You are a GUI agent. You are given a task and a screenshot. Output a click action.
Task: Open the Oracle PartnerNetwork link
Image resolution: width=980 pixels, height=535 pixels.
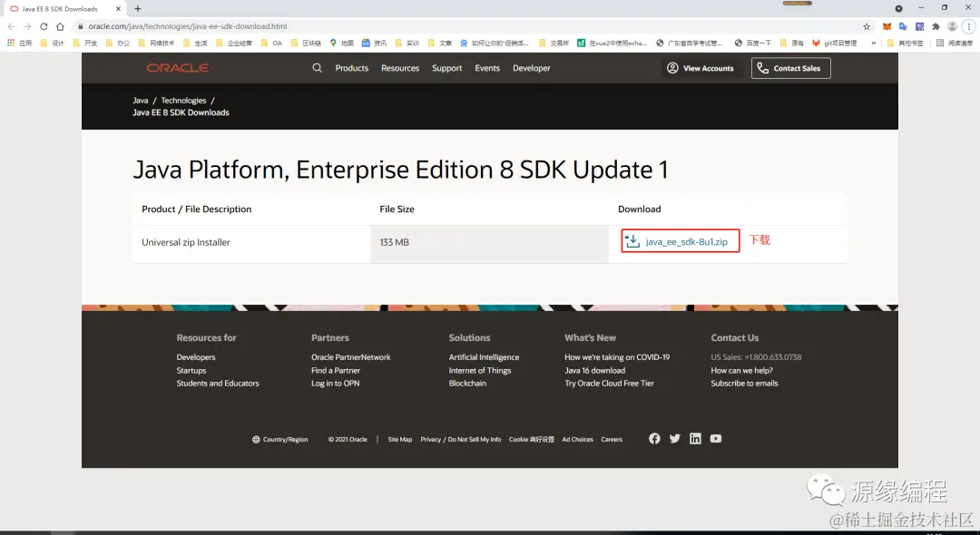350,357
